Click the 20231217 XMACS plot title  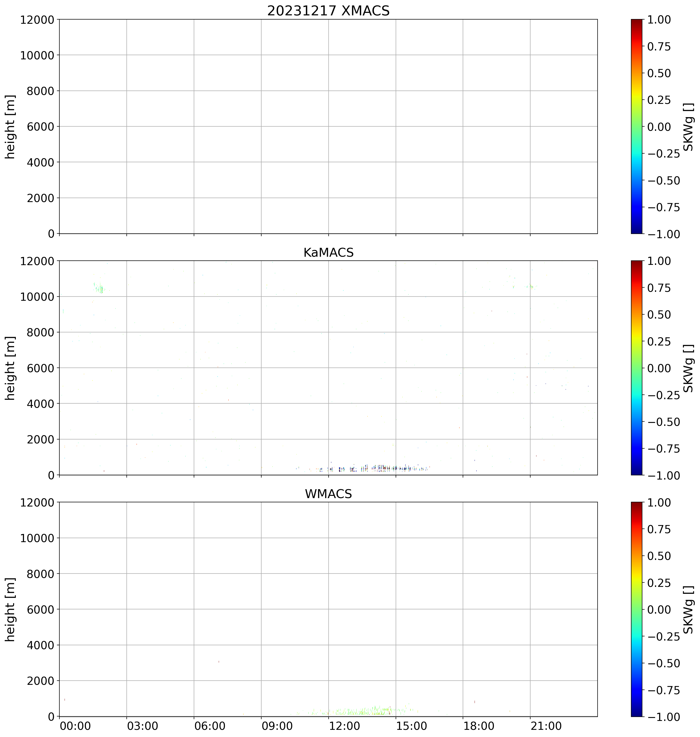328,10
